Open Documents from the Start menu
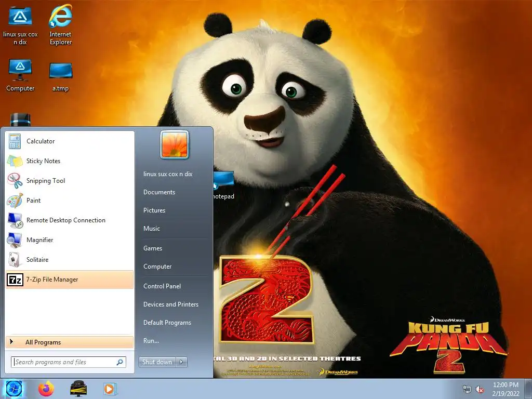Viewport: 532px width, 399px height. (x=159, y=192)
